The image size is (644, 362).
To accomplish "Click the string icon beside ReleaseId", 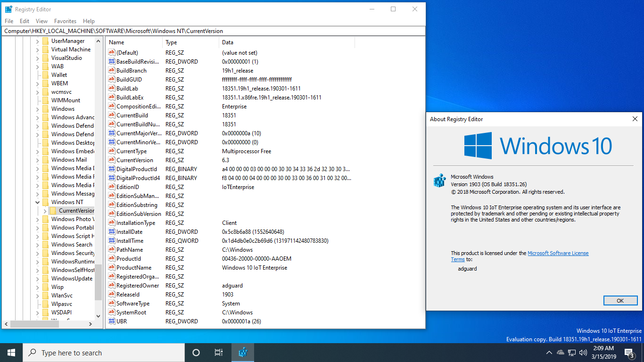I will (x=112, y=295).
